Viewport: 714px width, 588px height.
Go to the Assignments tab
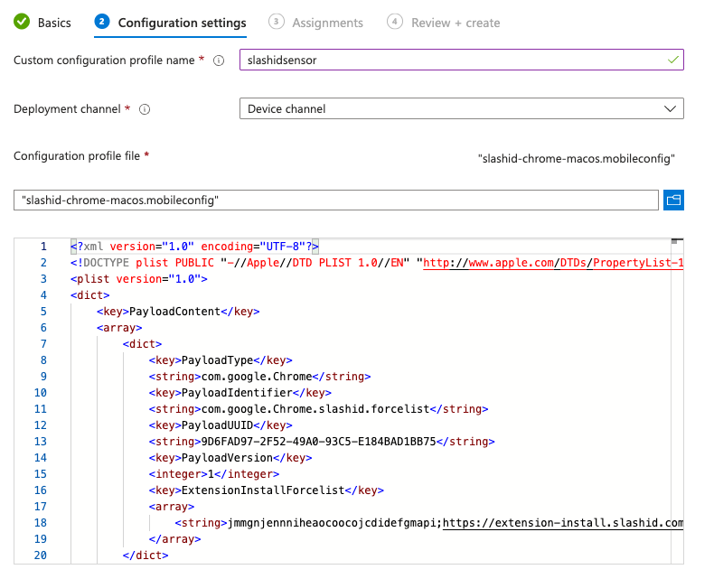click(x=316, y=23)
